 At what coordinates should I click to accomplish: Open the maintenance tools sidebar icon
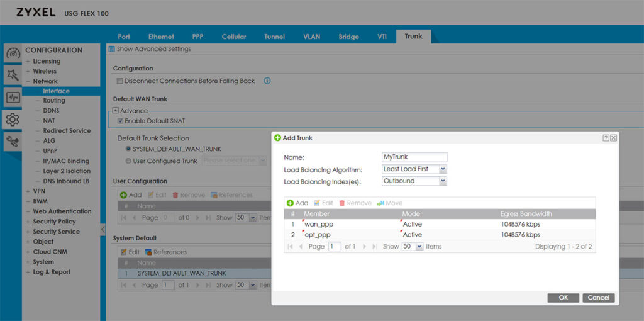coord(13,142)
